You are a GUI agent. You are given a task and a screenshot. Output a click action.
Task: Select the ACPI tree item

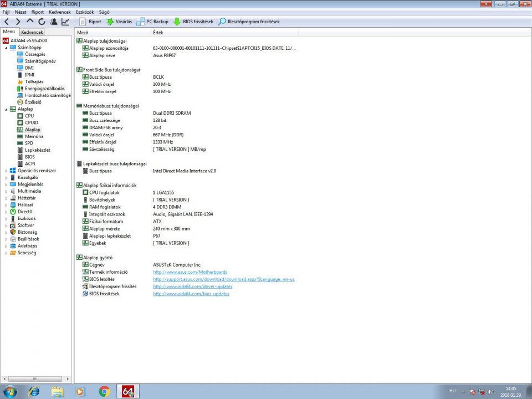26,163
